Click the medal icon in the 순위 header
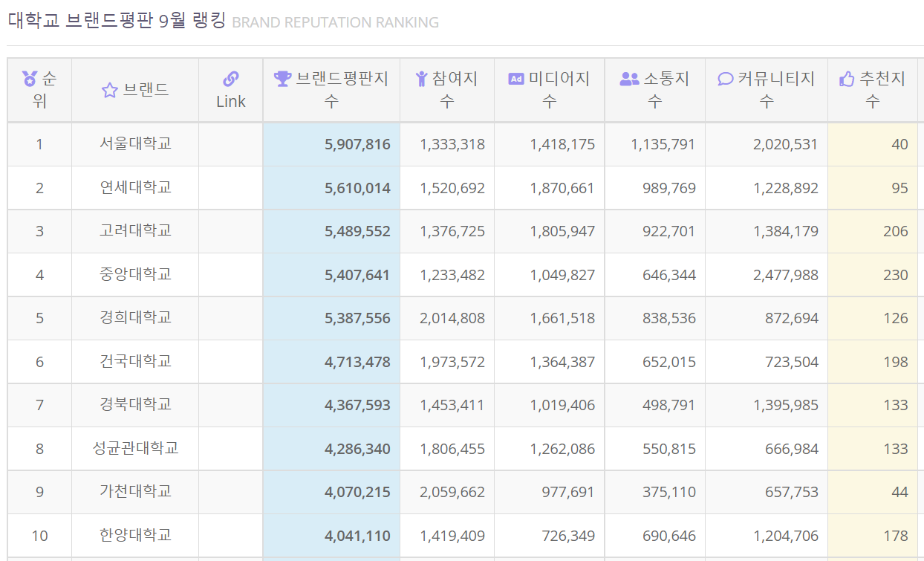 (x=29, y=78)
